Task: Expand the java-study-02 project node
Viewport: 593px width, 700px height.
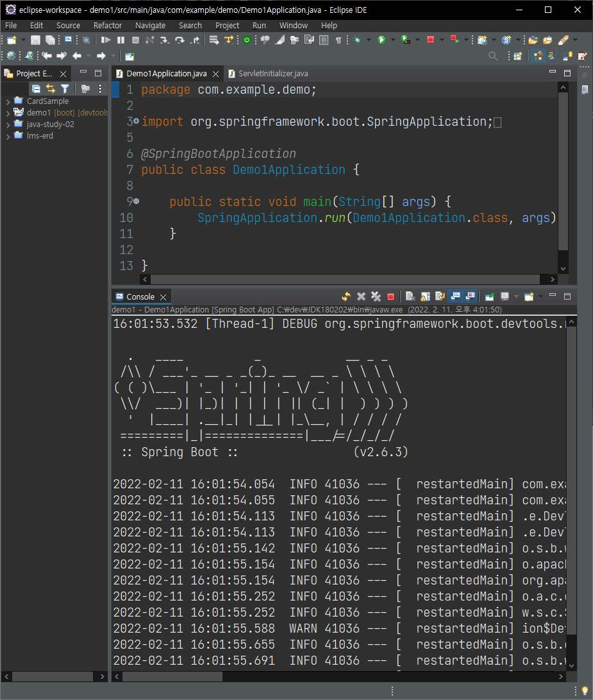Action: click(8, 124)
